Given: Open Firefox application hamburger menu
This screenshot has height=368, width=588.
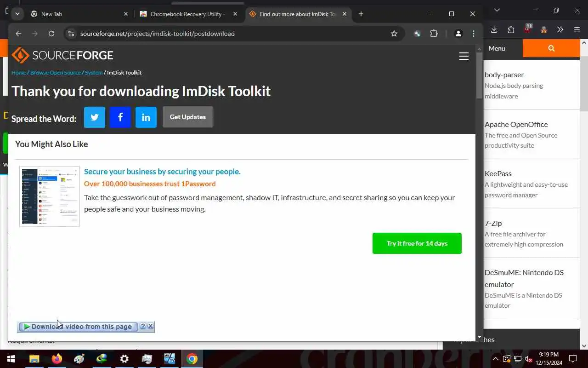Looking at the screenshot, I should click(x=577, y=29).
